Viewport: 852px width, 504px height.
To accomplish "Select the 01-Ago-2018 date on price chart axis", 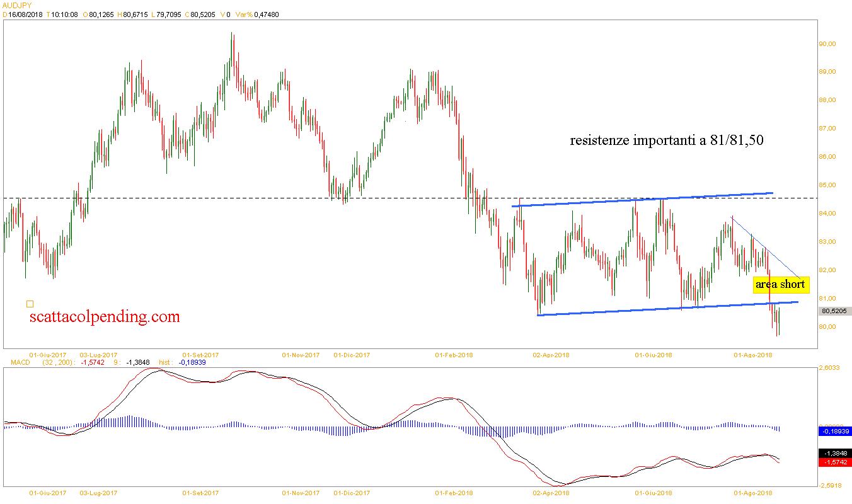I will (752, 355).
